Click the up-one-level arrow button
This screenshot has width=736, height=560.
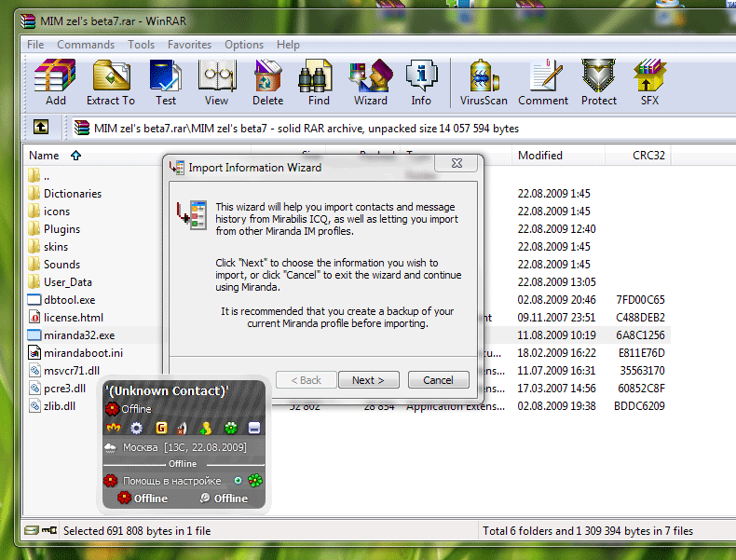(x=41, y=128)
